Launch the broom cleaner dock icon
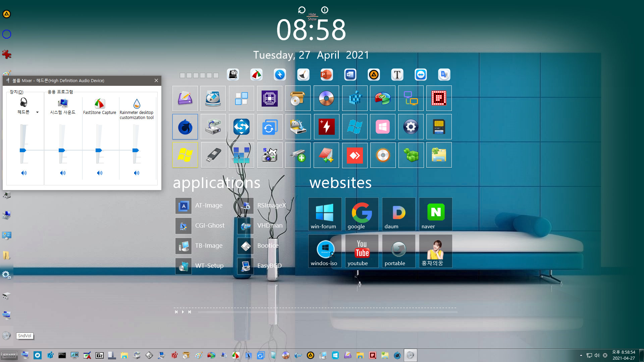The width and height of the screenshot is (644, 362). click(303, 74)
